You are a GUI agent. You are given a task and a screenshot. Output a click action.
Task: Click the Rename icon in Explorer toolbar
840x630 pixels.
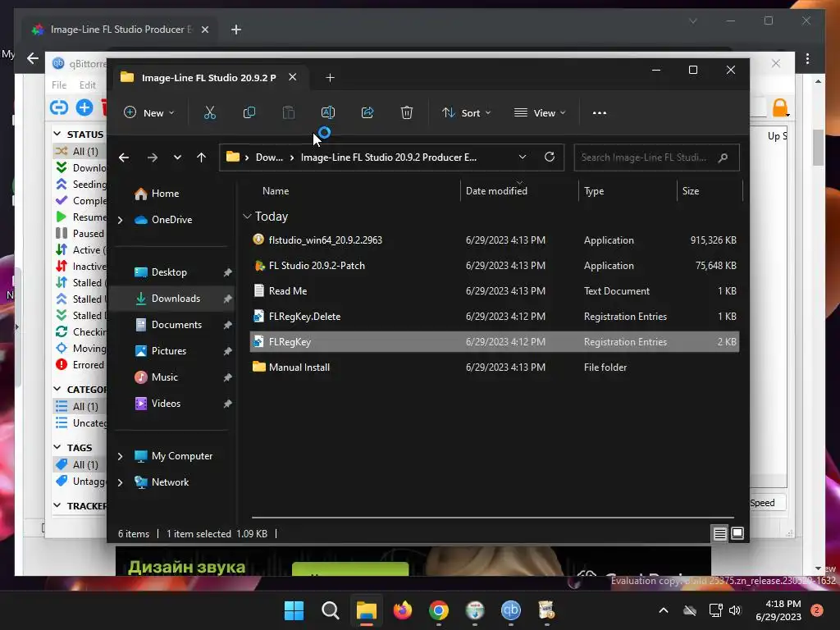[x=328, y=112]
